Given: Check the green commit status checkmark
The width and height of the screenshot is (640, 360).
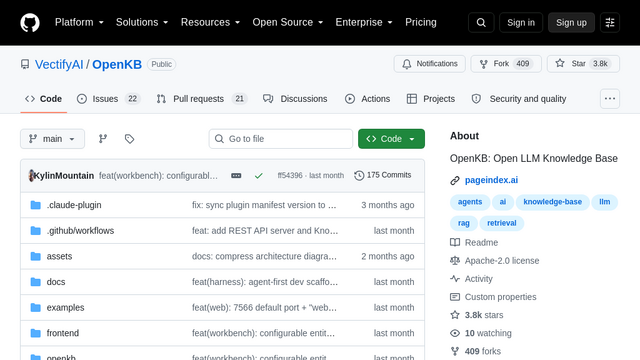Looking at the screenshot, I should pos(258,176).
